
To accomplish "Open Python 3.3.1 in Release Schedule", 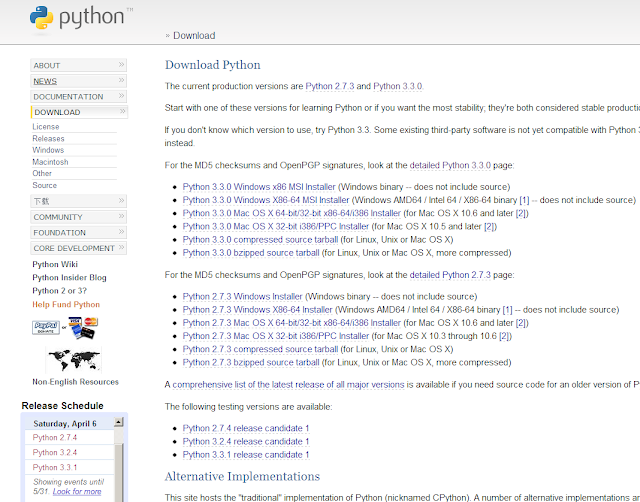I will 55,467.
